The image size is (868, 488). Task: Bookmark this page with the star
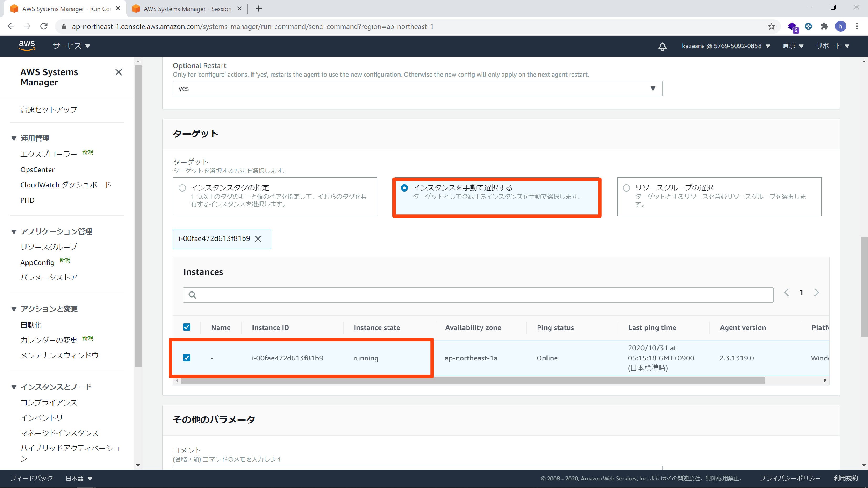[x=771, y=26]
